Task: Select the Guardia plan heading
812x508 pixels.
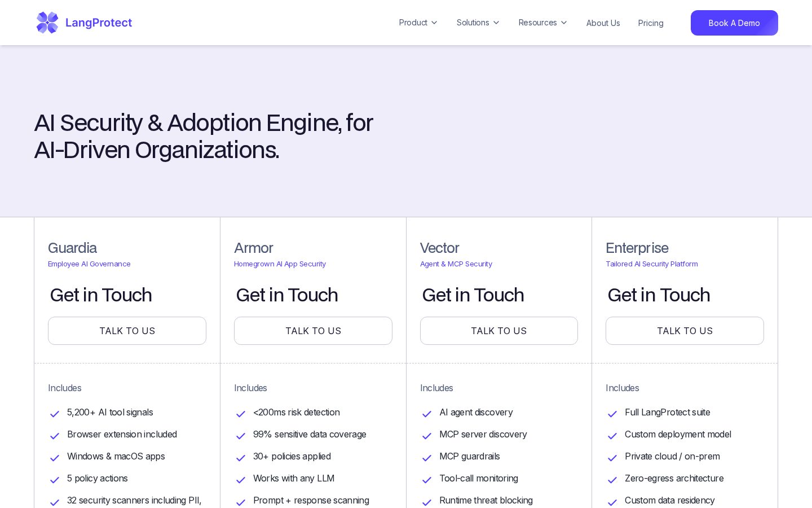Action: [x=72, y=248]
